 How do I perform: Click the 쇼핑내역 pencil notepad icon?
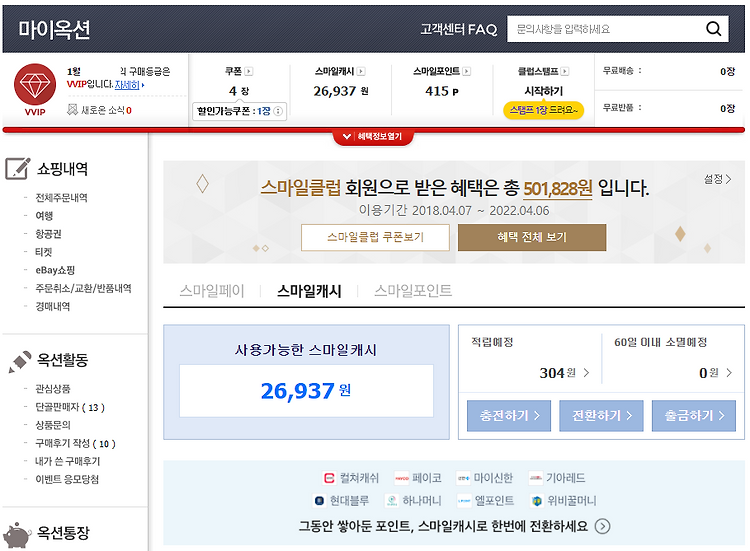pos(18,168)
